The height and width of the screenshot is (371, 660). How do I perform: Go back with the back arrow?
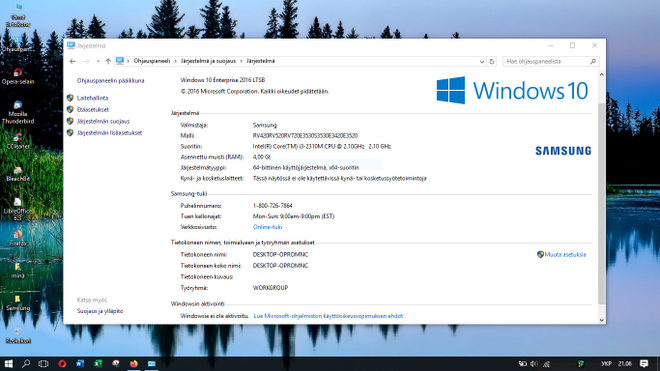click(x=72, y=61)
